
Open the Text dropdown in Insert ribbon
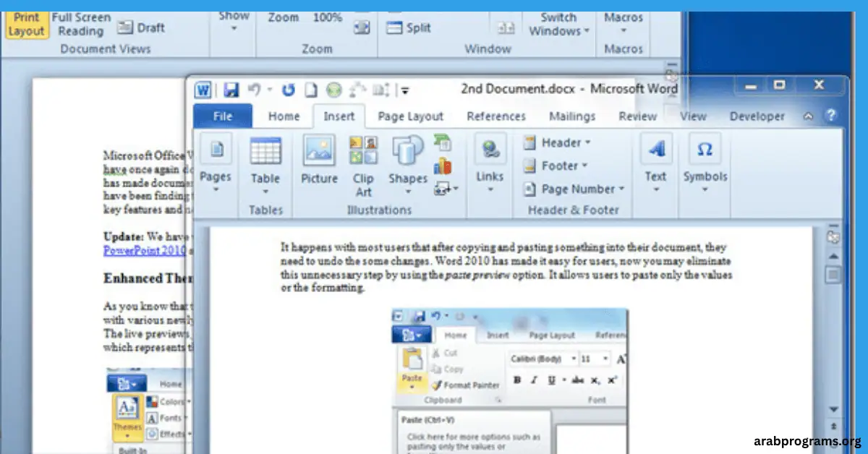pos(656,190)
